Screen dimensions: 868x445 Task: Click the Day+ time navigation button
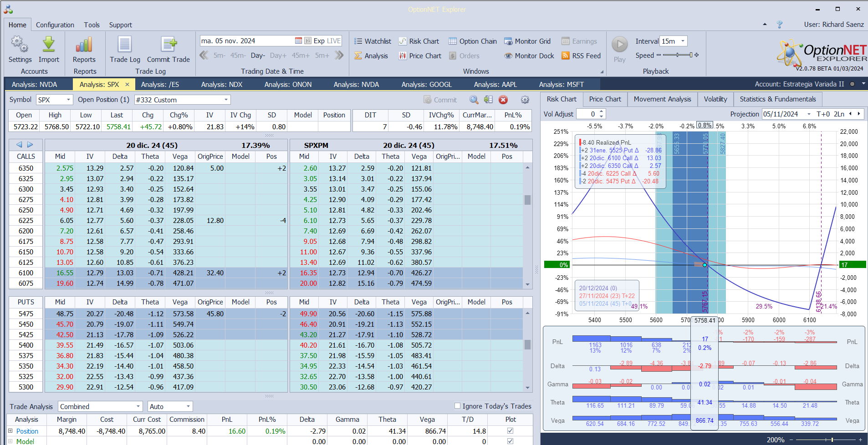(278, 56)
